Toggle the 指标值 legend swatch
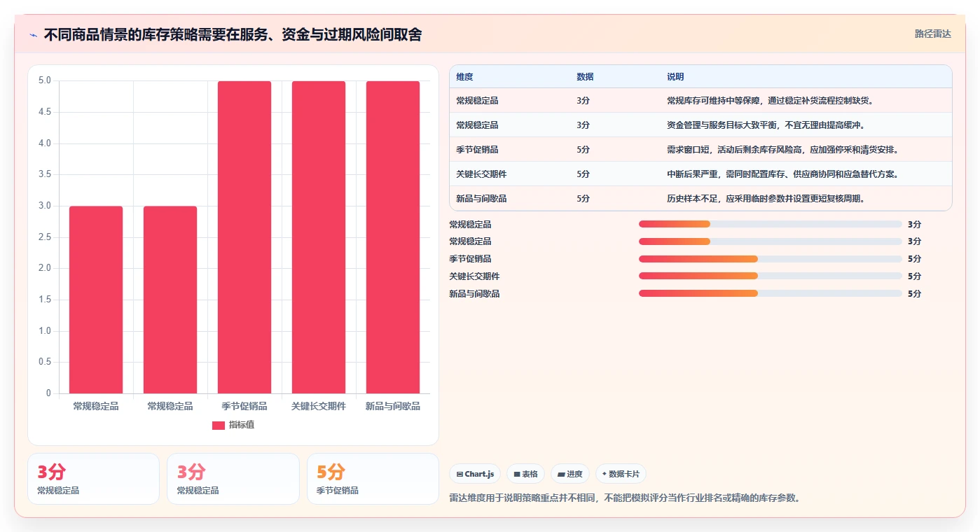 pos(219,425)
